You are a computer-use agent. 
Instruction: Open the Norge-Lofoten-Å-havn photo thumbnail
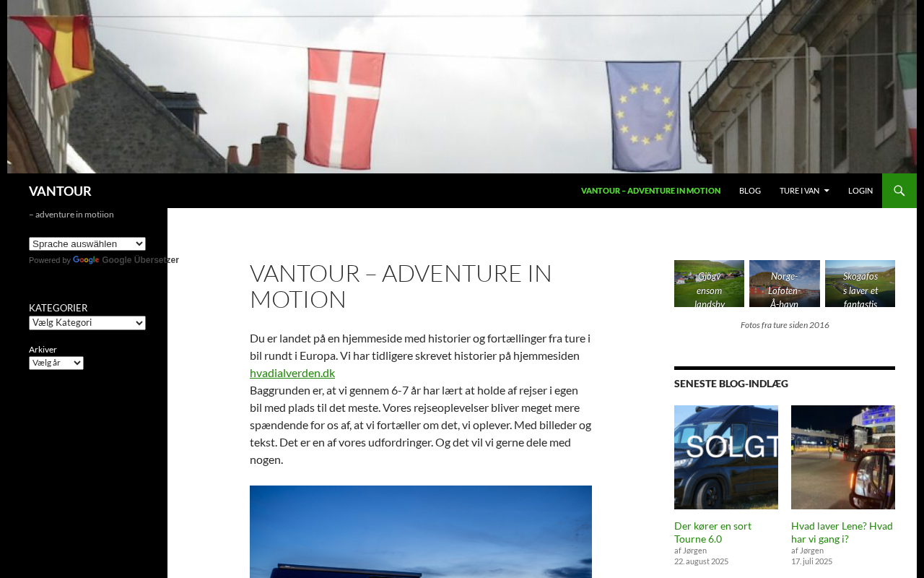coord(785,283)
